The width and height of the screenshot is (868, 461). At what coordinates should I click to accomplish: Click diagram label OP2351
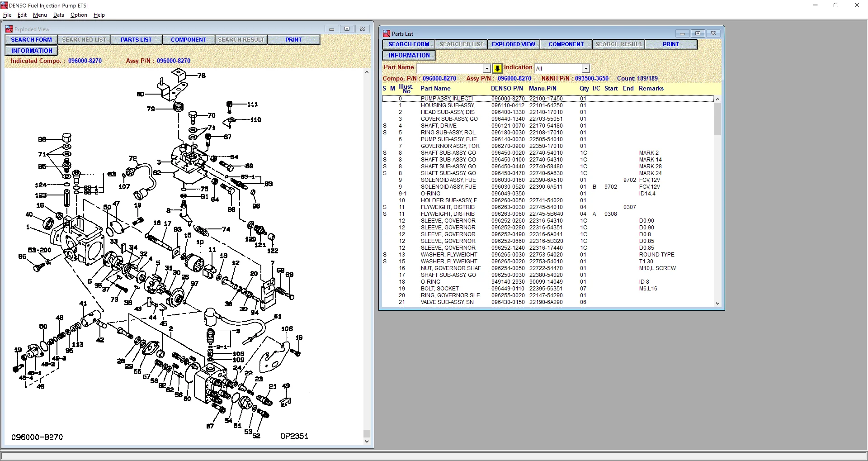click(294, 436)
